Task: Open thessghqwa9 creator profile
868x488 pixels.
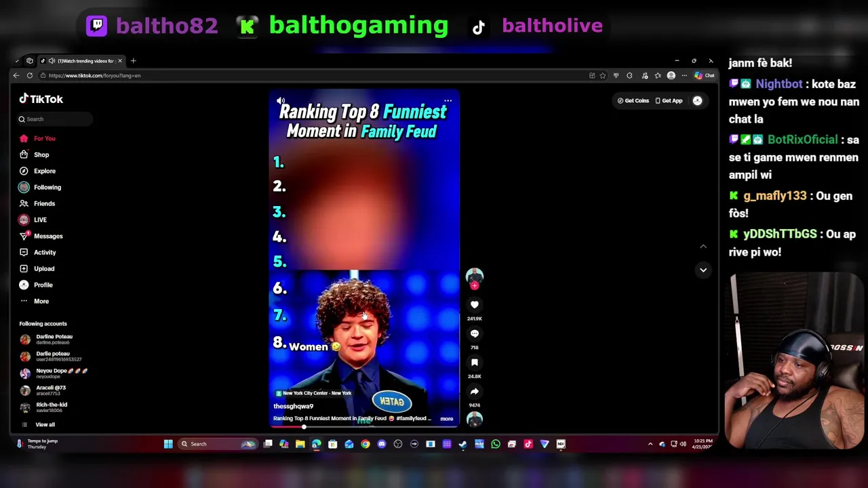Action: point(293,406)
